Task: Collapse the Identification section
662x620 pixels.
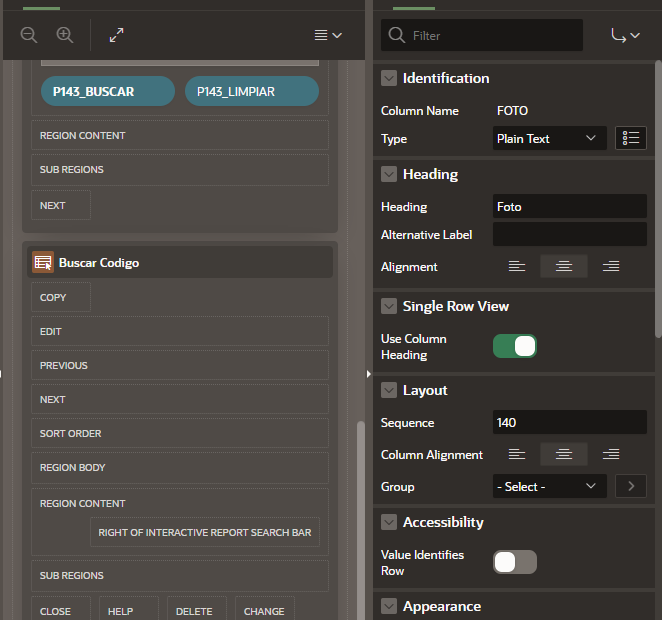Action: tap(389, 78)
